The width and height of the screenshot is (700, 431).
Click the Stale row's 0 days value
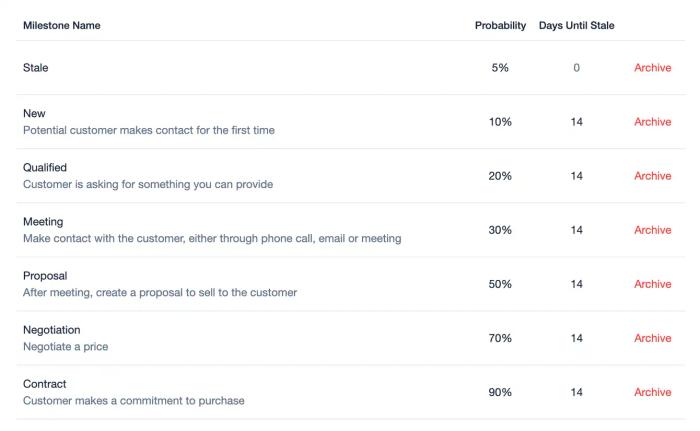click(577, 68)
